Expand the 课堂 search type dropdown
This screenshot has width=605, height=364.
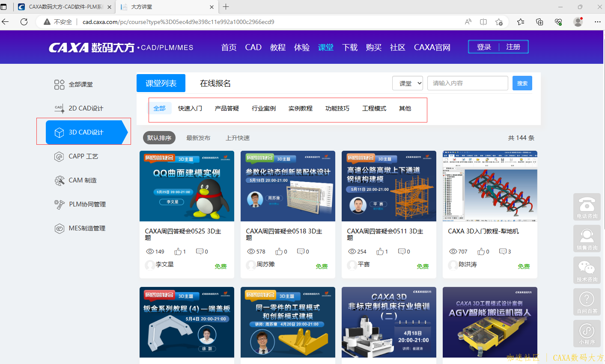click(x=408, y=83)
